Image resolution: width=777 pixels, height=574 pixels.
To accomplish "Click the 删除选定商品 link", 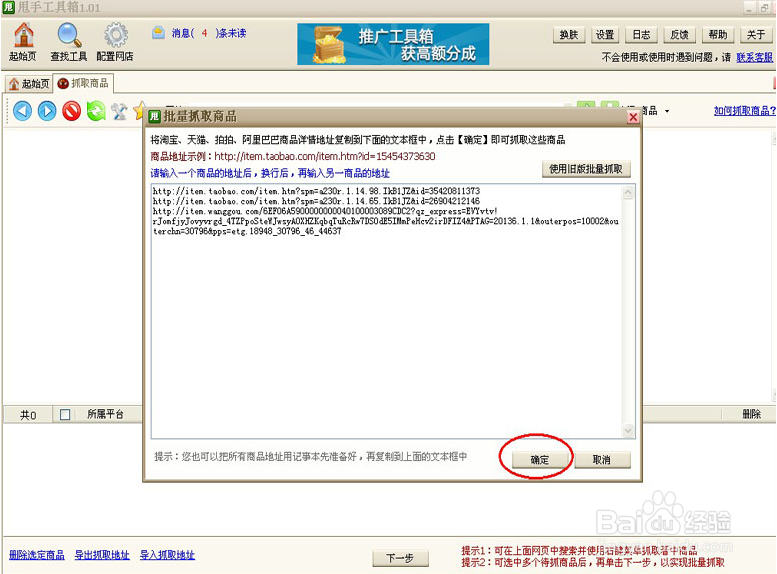I will pyautogui.click(x=37, y=555).
